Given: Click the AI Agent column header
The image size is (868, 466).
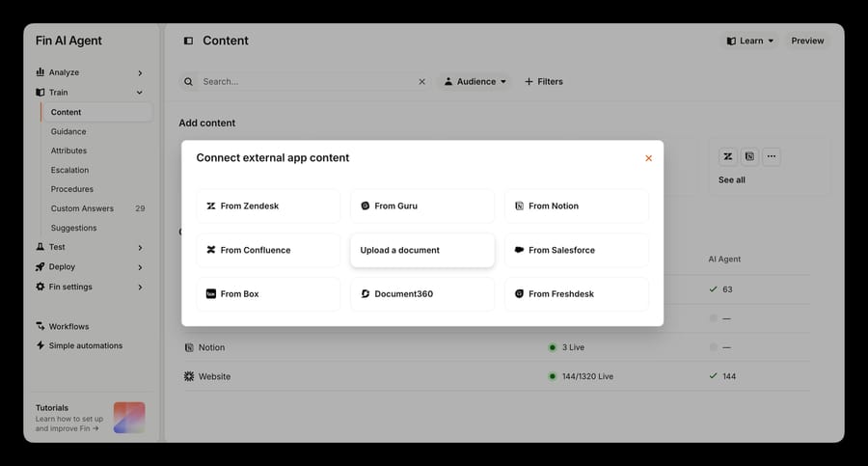Looking at the screenshot, I should click(x=724, y=259).
